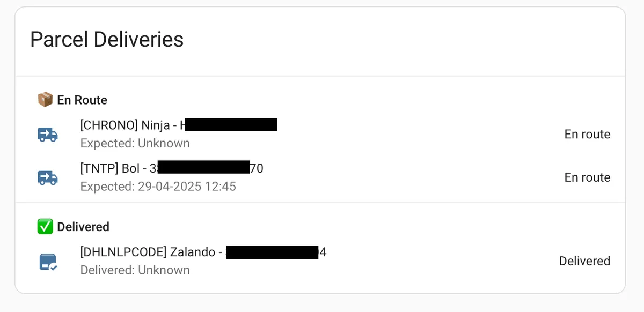This screenshot has width=644, height=312.
Task: Click the En route status of Ninja parcel
Action: [x=587, y=135]
